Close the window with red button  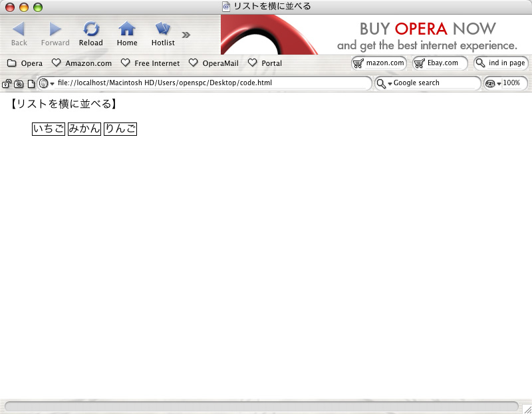click(x=10, y=7)
